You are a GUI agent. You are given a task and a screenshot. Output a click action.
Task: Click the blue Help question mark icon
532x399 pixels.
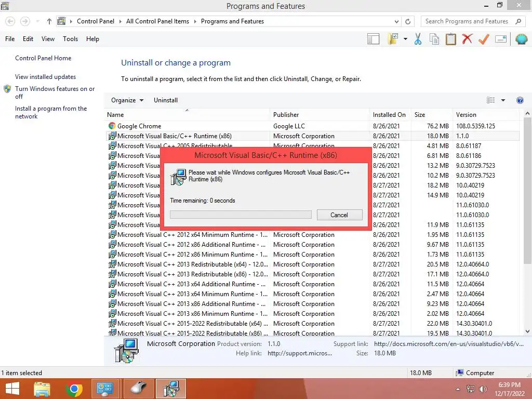(520, 100)
